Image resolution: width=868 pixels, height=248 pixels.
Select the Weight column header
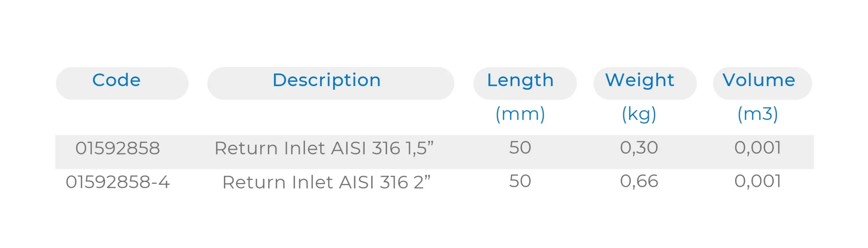pyautogui.click(x=639, y=81)
